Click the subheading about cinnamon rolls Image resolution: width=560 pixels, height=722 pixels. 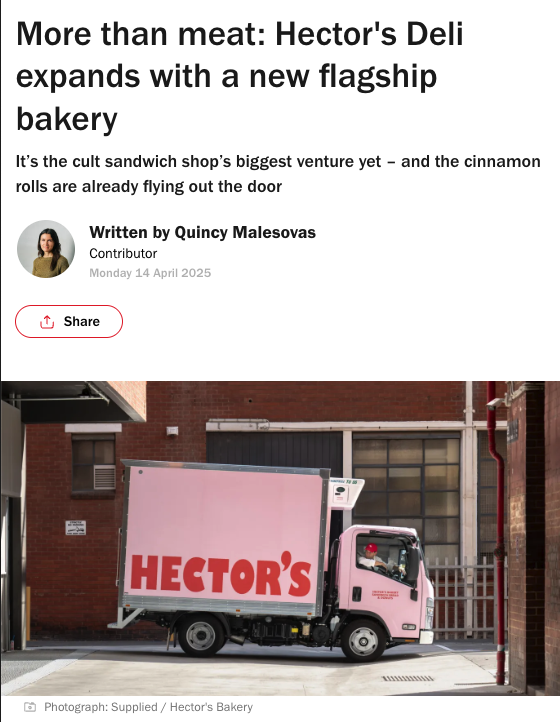coord(278,174)
